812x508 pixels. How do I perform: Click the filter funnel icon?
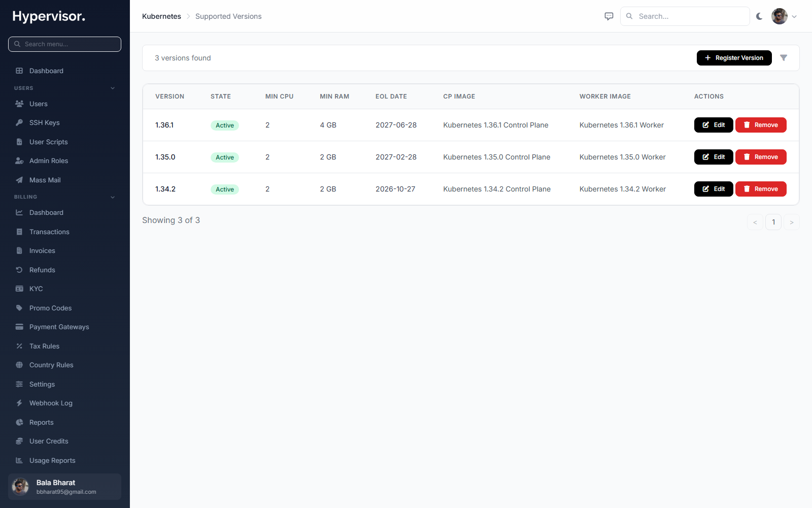pyautogui.click(x=784, y=58)
